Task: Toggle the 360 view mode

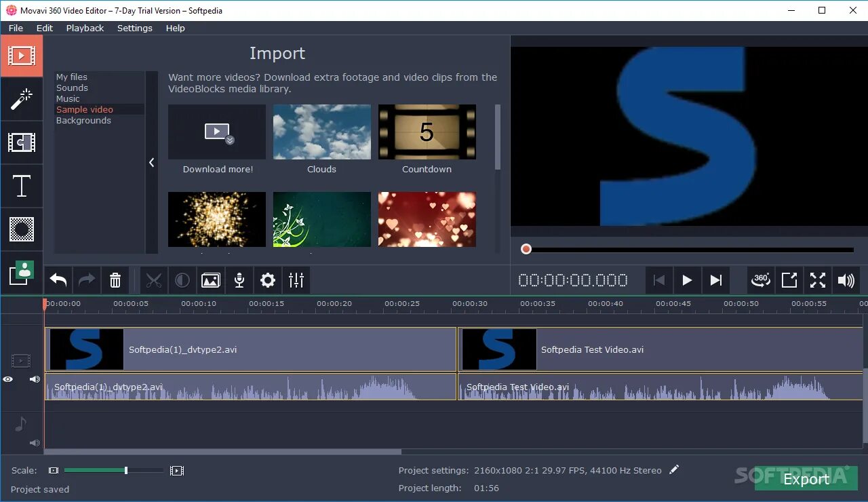Action: (761, 280)
